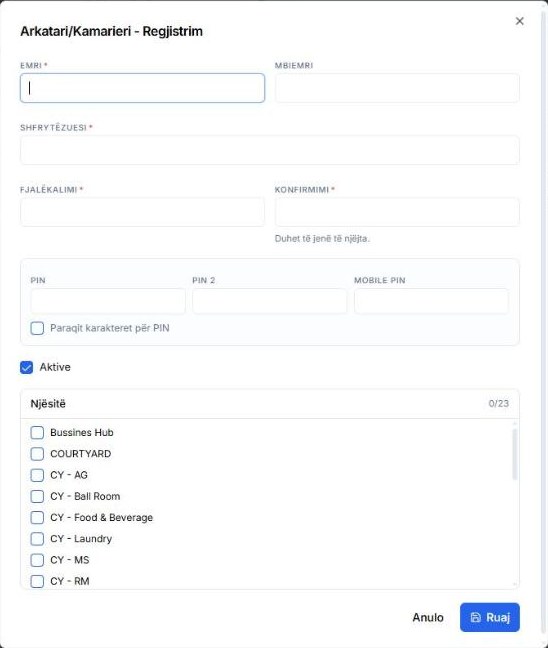Check CY - Ball Room unit
548x648 pixels.
coord(37,496)
